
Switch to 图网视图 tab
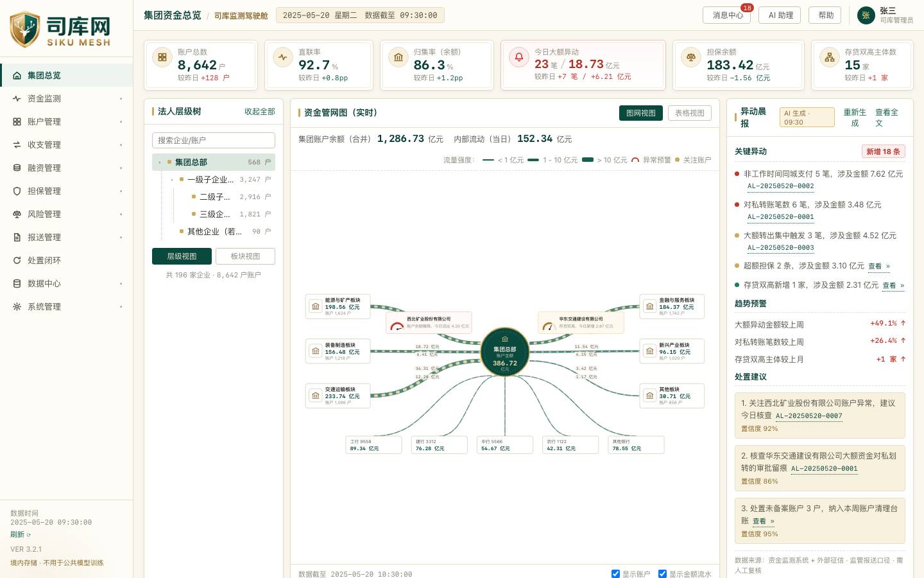point(641,113)
